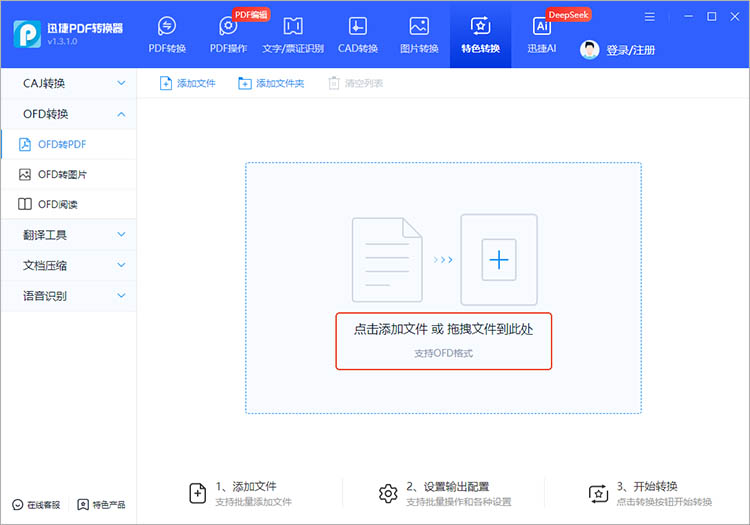This screenshot has width=750, height=525.
Task: Expand the 语音识别 section
Action: pos(69,295)
